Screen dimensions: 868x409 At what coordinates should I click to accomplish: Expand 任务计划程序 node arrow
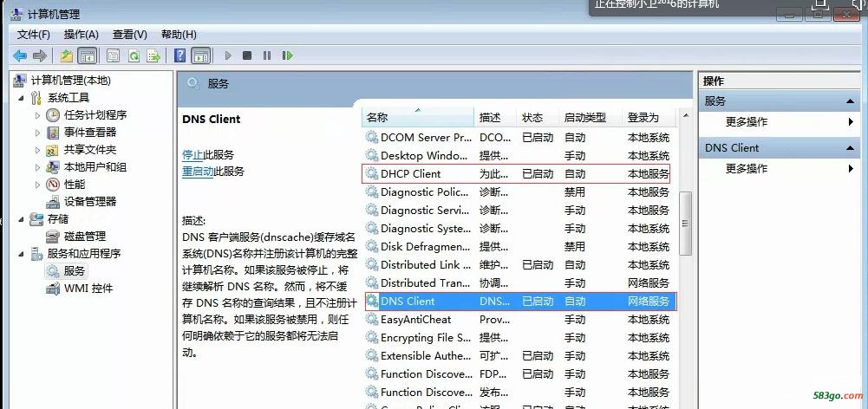pyautogui.click(x=37, y=115)
